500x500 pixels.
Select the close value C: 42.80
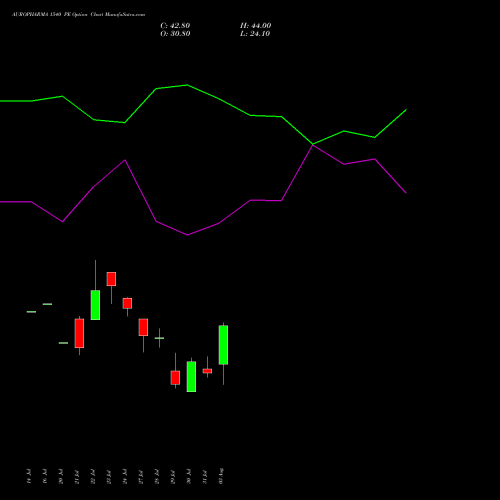(x=175, y=26)
